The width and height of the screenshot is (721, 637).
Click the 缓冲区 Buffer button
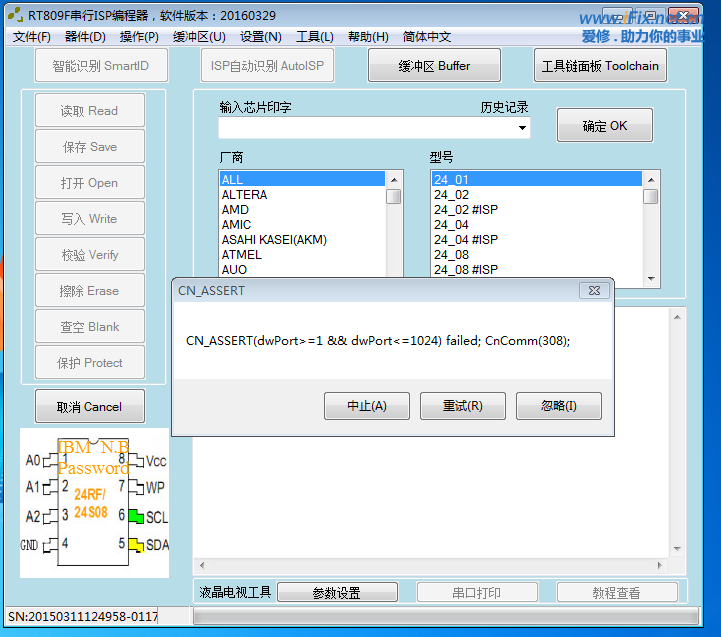pos(434,66)
